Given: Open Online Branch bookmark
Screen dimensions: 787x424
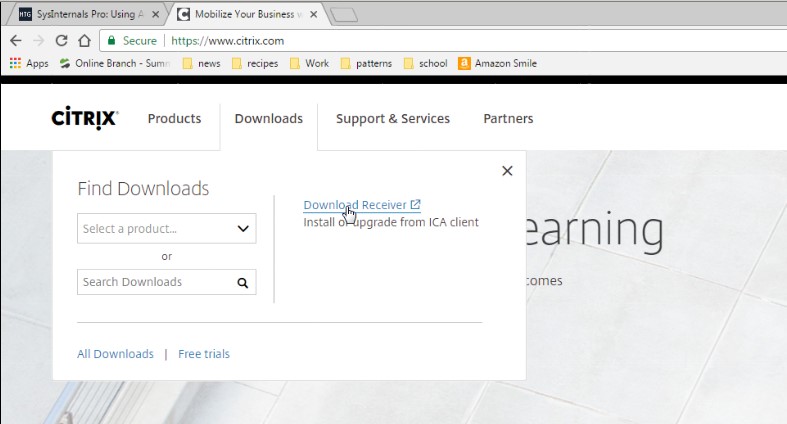Looking at the screenshot, I should (x=115, y=63).
